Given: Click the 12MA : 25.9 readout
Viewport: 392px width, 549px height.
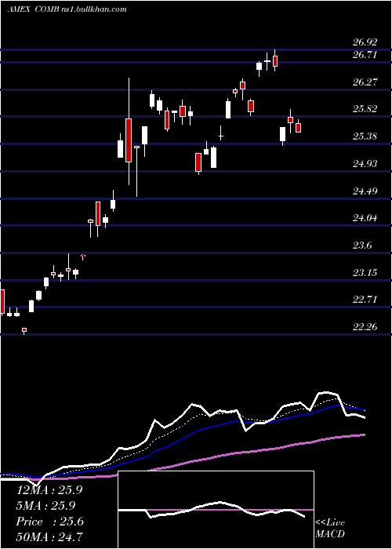Looking at the screenshot, I should point(49,490).
